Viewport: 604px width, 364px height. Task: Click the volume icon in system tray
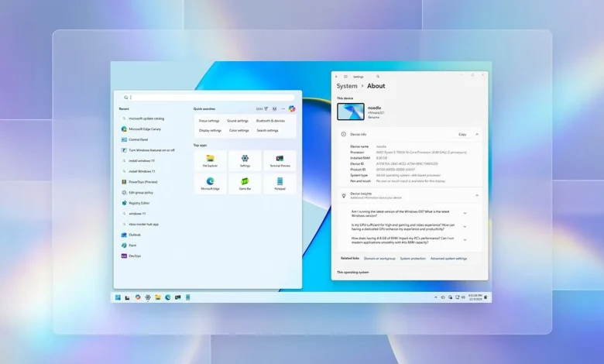point(462,297)
